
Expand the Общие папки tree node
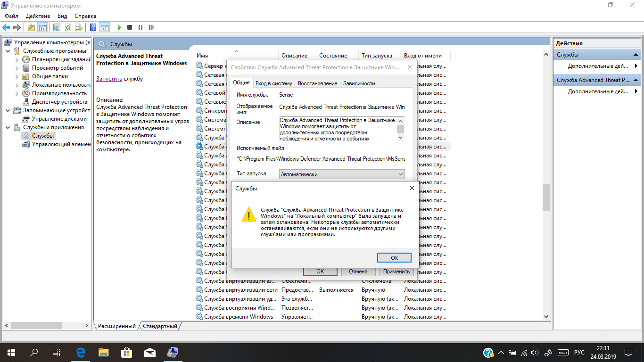17,76
